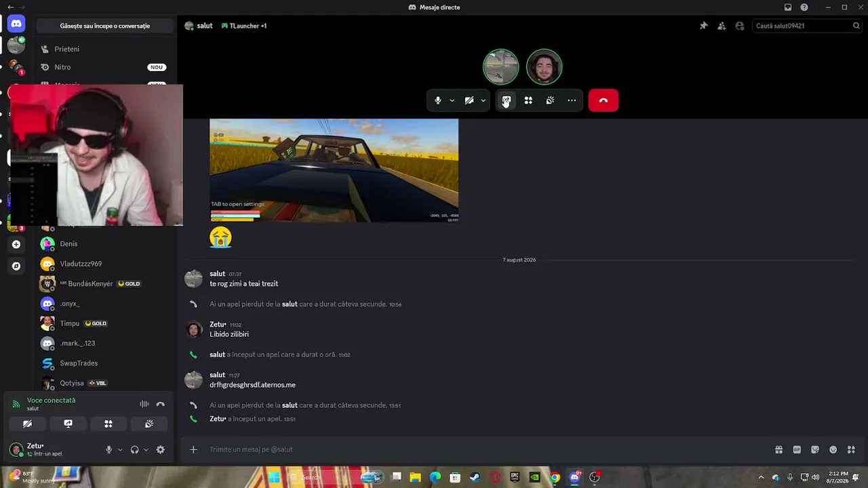Find or start a conversation
Image resolution: width=868 pixels, height=488 pixels.
(x=105, y=26)
